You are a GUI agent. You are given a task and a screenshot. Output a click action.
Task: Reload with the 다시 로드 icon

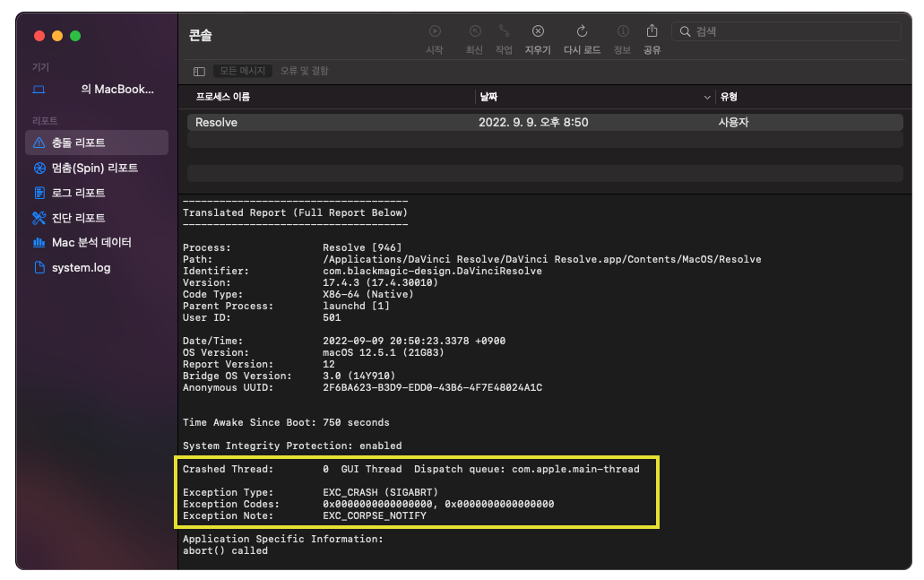[582, 31]
